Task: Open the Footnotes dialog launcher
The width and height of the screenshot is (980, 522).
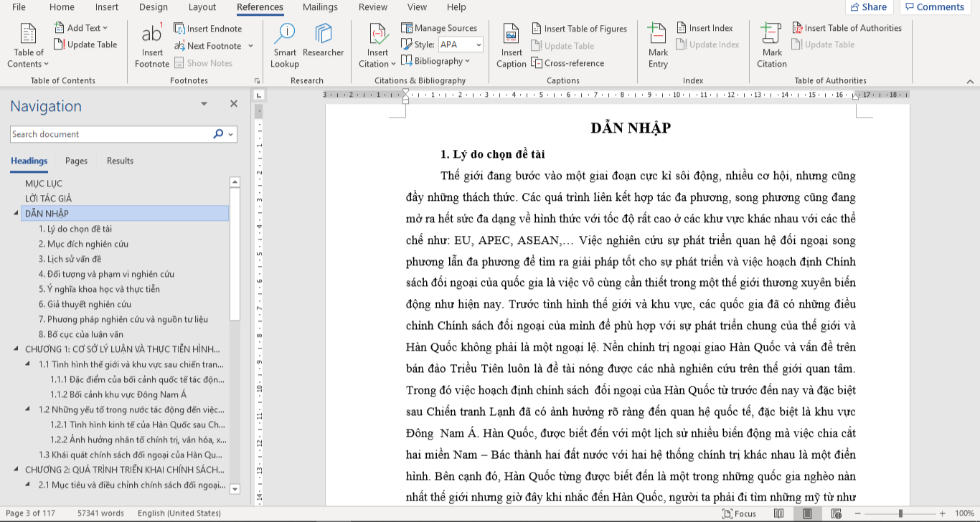Action: [257, 81]
